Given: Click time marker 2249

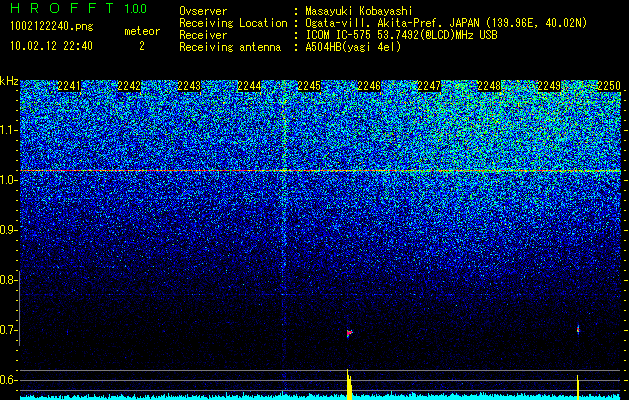Looking at the screenshot, I should [549, 86].
